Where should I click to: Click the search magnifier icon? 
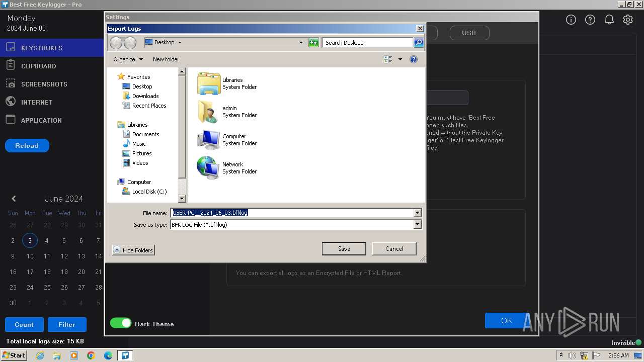pos(419,43)
